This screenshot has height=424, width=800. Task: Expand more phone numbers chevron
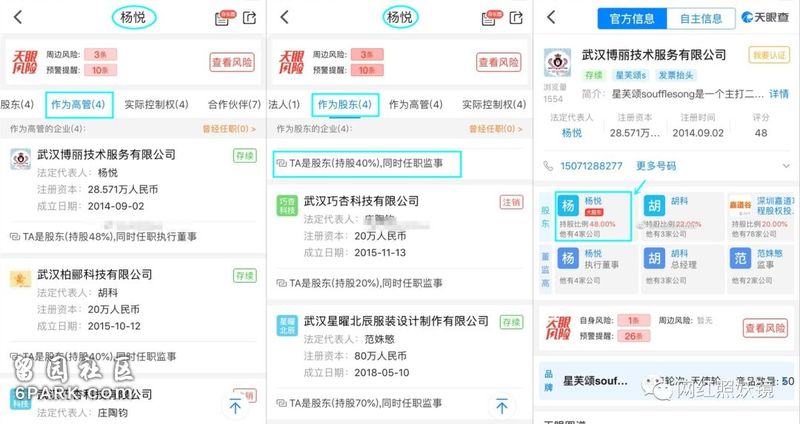point(786,166)
